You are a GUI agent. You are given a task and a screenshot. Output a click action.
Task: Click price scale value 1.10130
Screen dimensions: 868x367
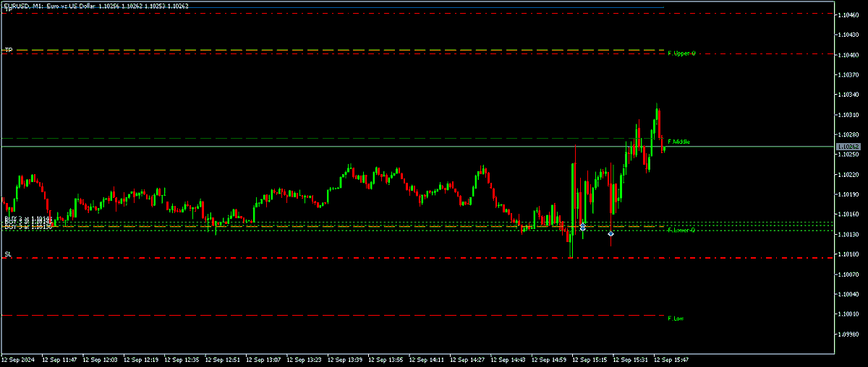tap(848, 235)
